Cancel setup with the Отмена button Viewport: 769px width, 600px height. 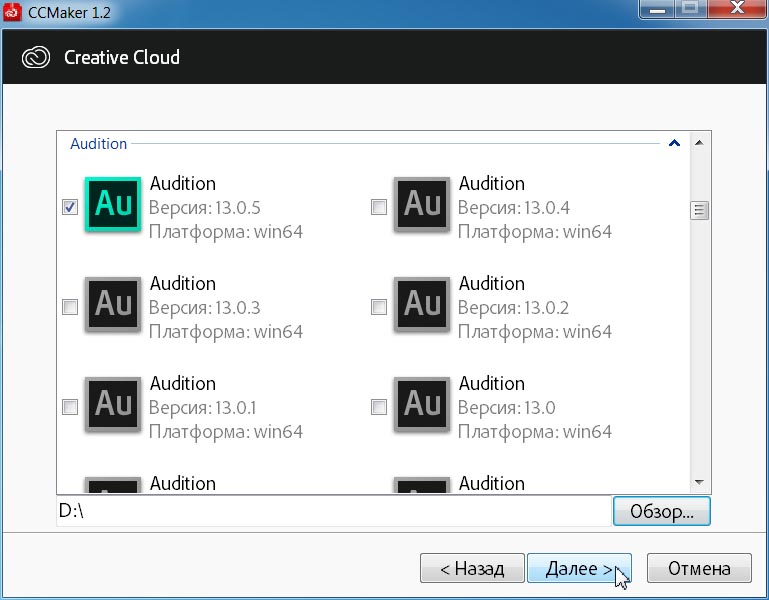coord(699,568)
